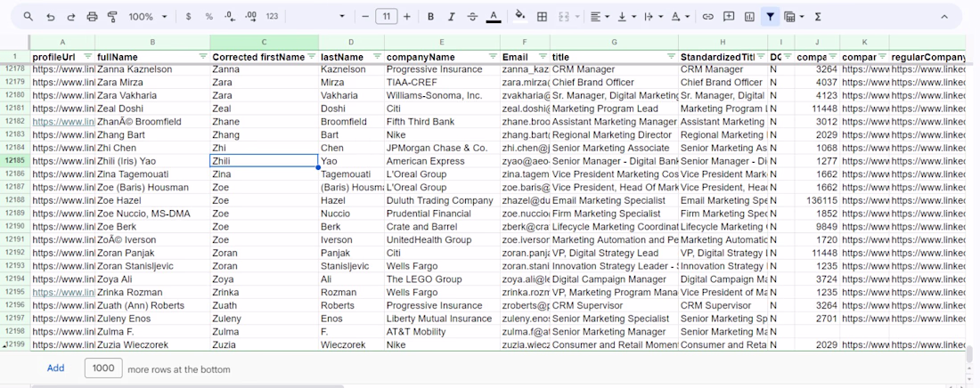Image resolution: width=980 pixels, height=388 pixels.
Task: Select column G header
Action: pyautogui.click(x=614, y=42)
